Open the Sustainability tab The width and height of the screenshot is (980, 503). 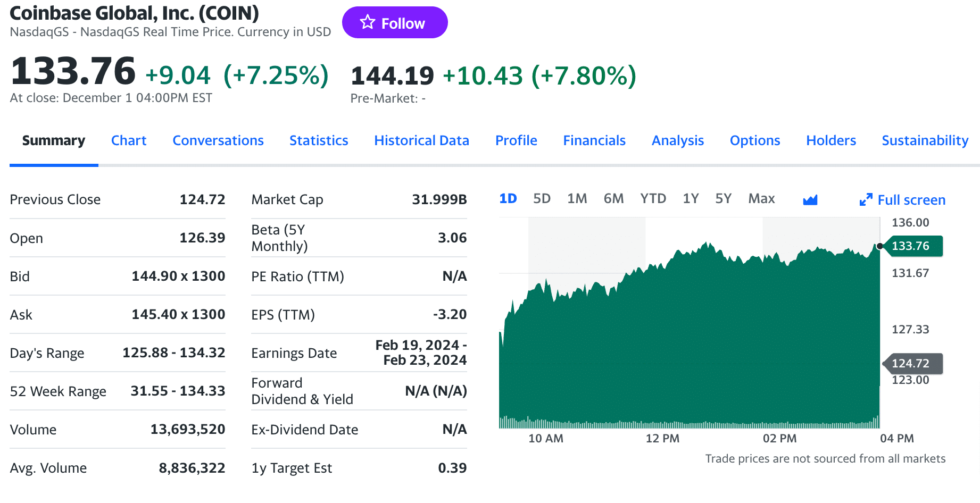pyautogui.click(x=925, y=140)
